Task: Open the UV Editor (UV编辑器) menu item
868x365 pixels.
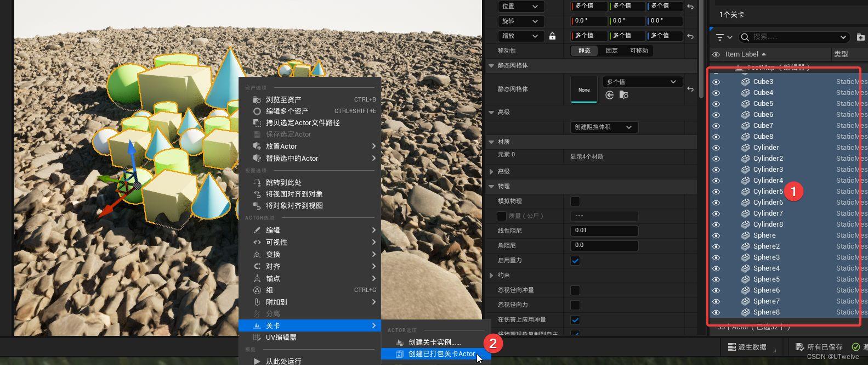Action: click(310, 338)
